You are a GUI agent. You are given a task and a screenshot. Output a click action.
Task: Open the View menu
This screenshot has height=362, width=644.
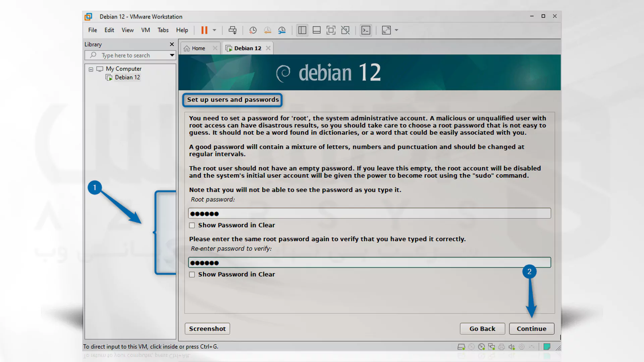click(127, 30)
